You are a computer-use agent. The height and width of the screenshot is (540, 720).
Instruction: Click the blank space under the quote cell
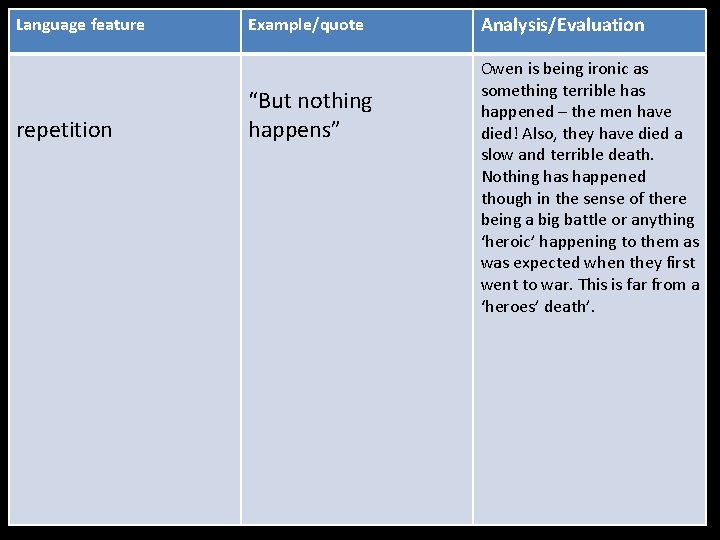point(355,350)
